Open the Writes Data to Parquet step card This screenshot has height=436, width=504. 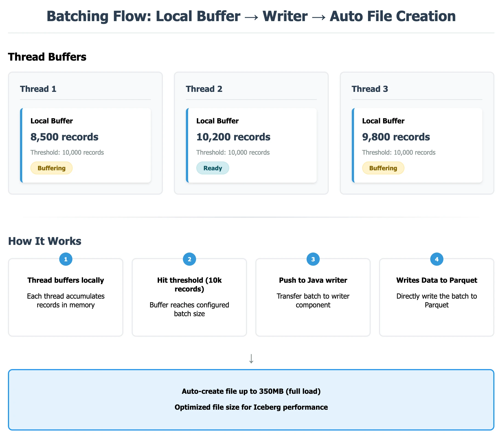437,298
